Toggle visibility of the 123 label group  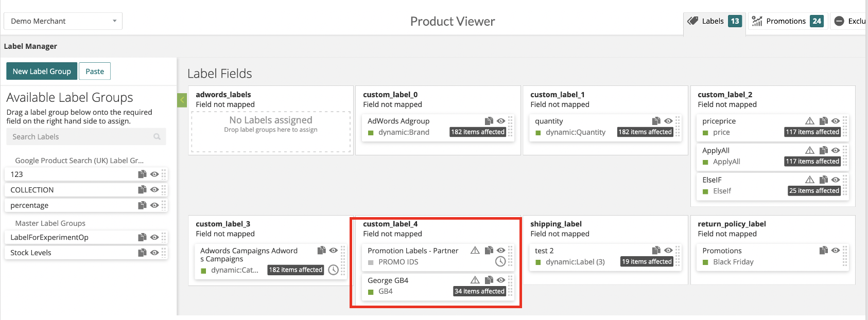coord(154,174)
